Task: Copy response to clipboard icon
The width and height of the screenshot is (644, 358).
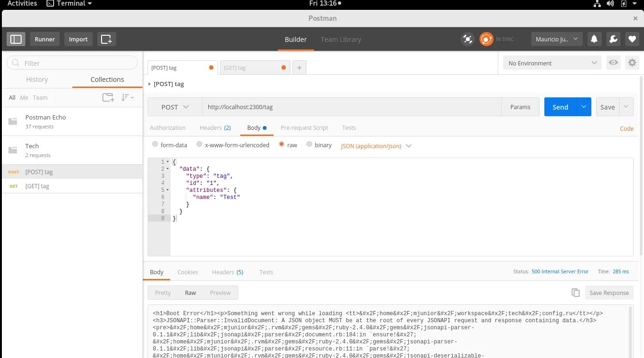Action: click(575, 293)
